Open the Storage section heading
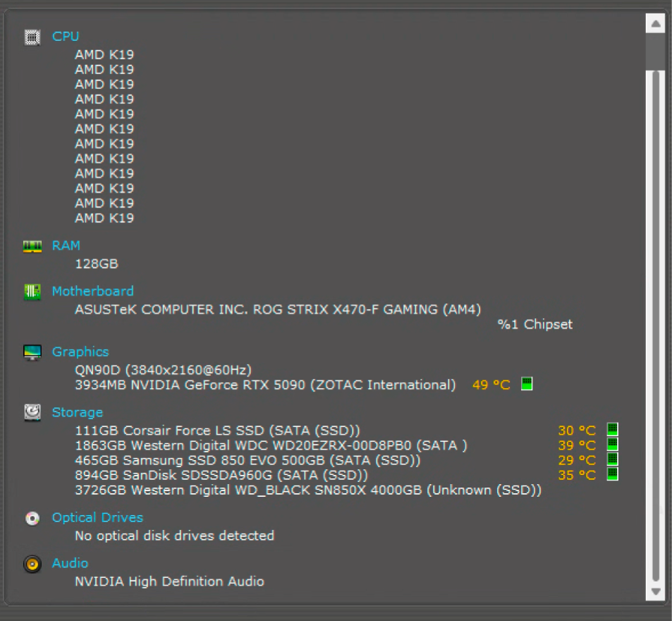Screen dimensions: 672x621 coord(77,413)
